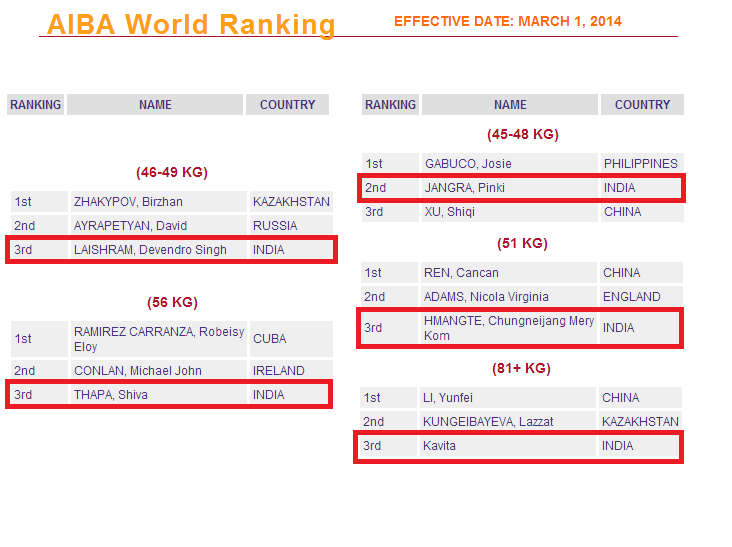The image size is (732, 547).
Task: Click the CUBA country cell
Action: 269,339
